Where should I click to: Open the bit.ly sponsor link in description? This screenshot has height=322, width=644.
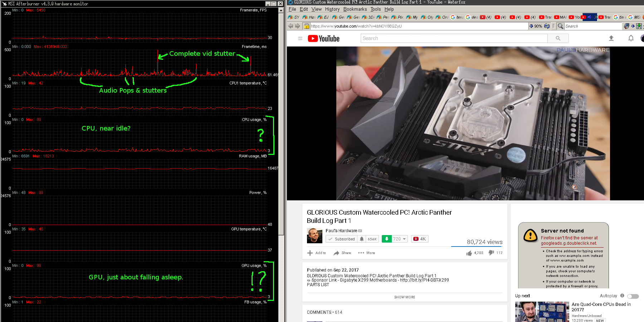click(x=424, y=280)
